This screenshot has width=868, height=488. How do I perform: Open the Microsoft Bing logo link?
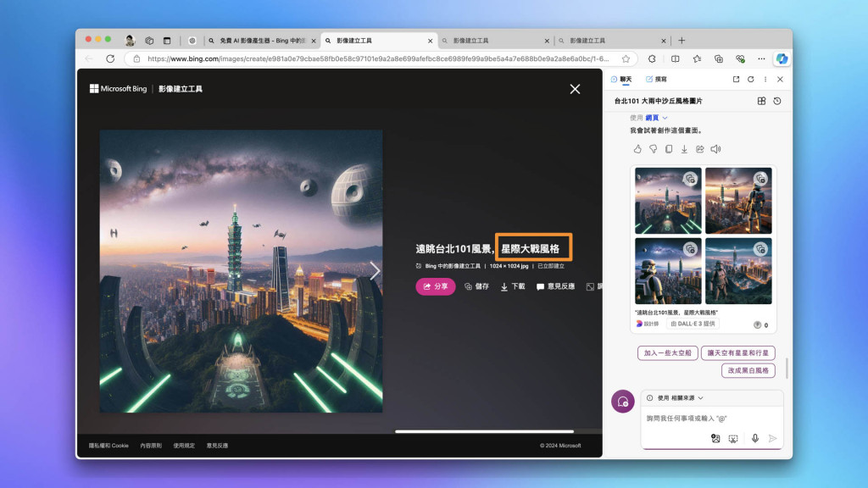[119, 88]
